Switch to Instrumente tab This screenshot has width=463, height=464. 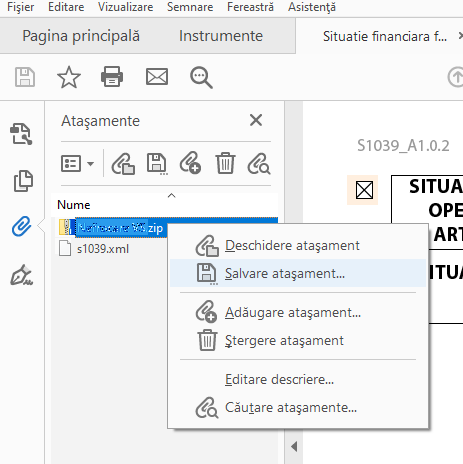pos(221,36)
